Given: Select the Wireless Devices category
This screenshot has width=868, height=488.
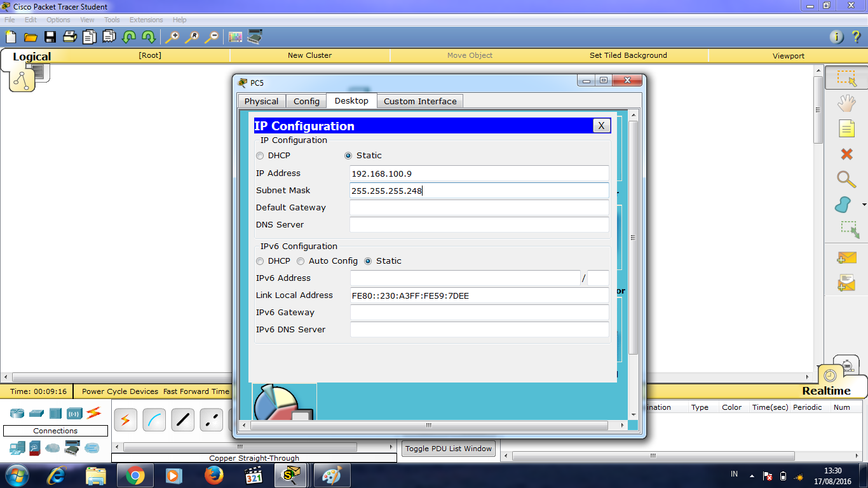Looking at the screenshot, I should pos(74,414).
